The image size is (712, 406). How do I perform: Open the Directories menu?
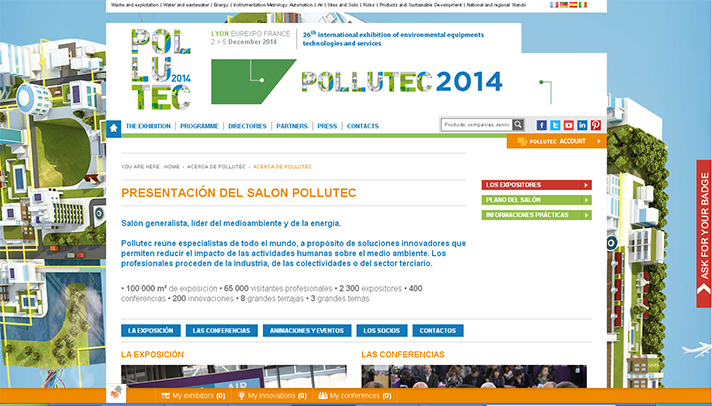(x=247, y=126)
